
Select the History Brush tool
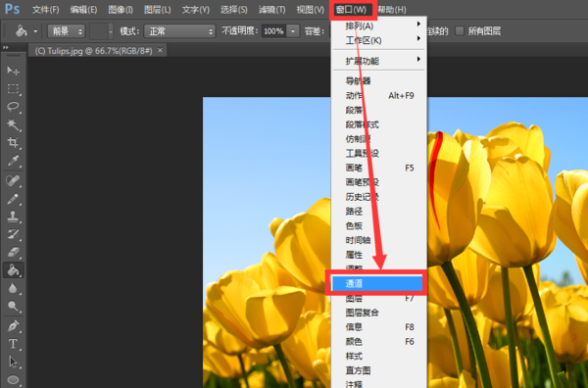(x=13, y=234)
